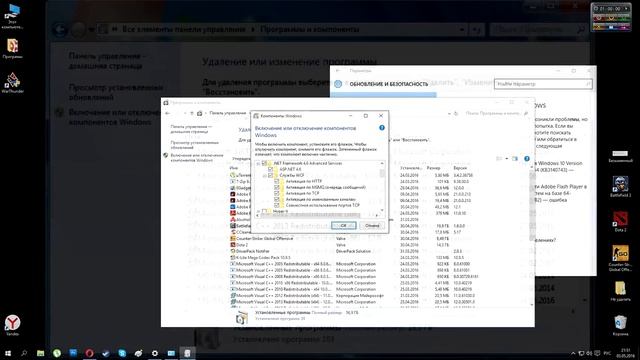Viewport: 640px width, 360px height.
Task: Open Просмотр установленных обновлений link
Action: (x=194, y=145)
